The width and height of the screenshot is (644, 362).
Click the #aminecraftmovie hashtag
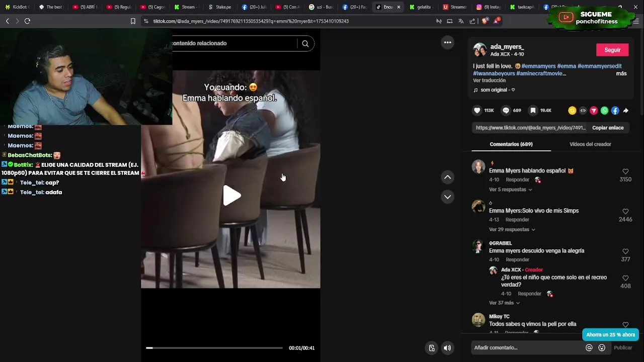(x=541, y=73)
